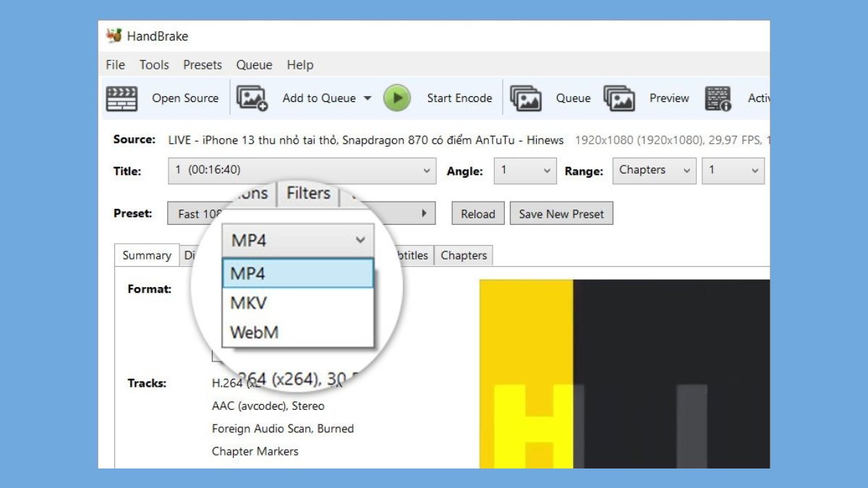Image resolution: width=868 pixels, height=488 pixels.
Task: Open the Range Chapters dropdown
Action: click(655, 171)
